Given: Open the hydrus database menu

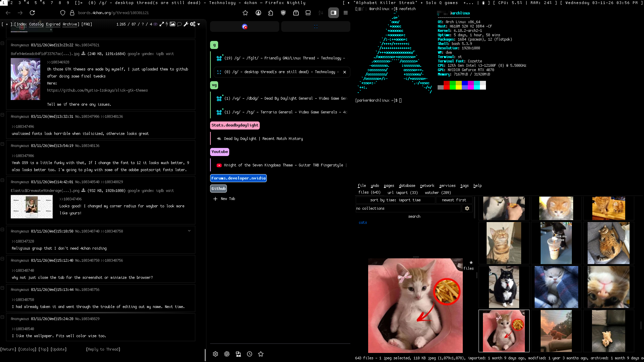Looking at the screenshot, I should click(x=407, y=186).
